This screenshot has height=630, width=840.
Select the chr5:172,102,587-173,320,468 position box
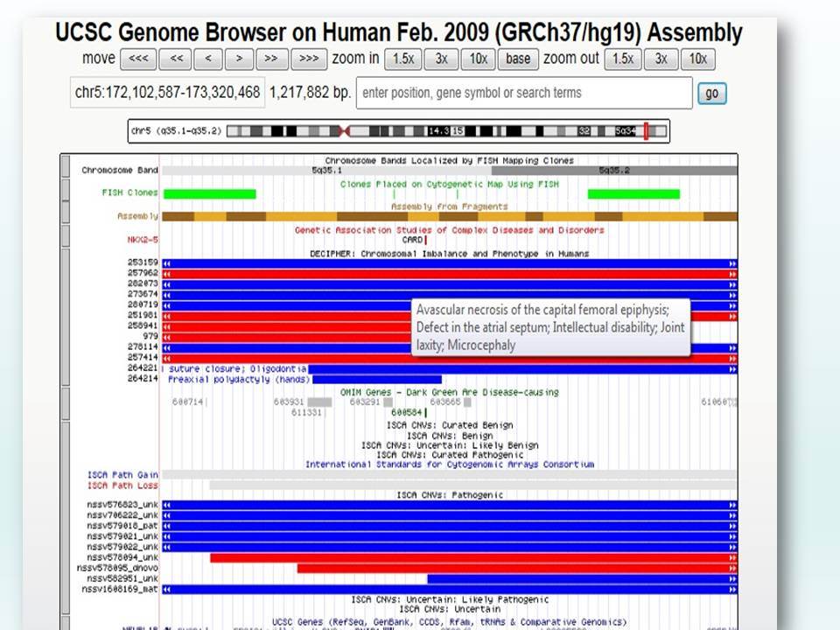[168, 93]
